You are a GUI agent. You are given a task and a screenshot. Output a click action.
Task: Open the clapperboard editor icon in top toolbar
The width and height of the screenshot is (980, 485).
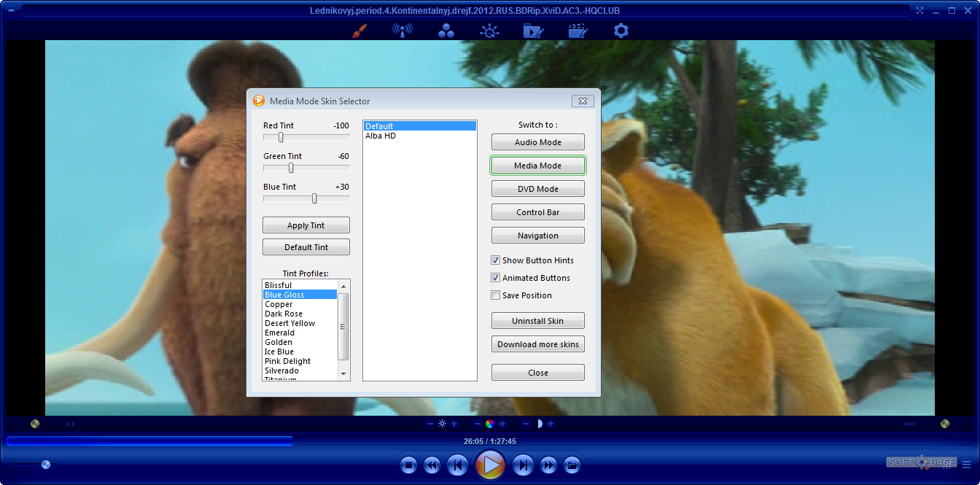click(x=577, y=31)
